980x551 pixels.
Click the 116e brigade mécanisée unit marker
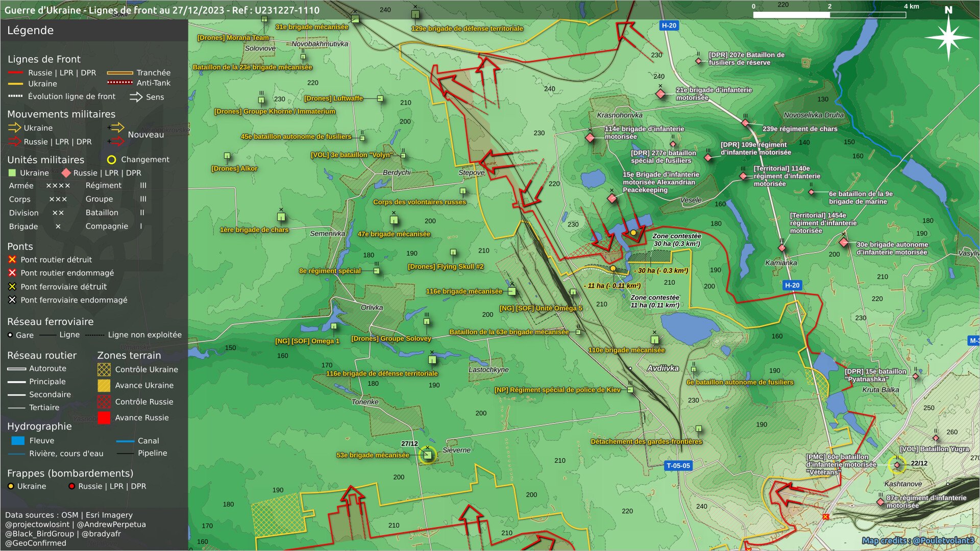point(512,291)
